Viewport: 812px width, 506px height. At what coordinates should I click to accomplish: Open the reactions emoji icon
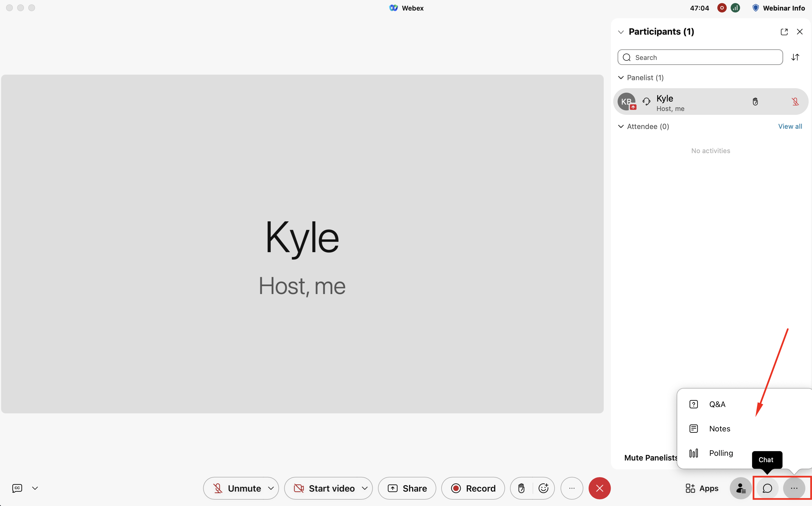(x=543, y=488)
